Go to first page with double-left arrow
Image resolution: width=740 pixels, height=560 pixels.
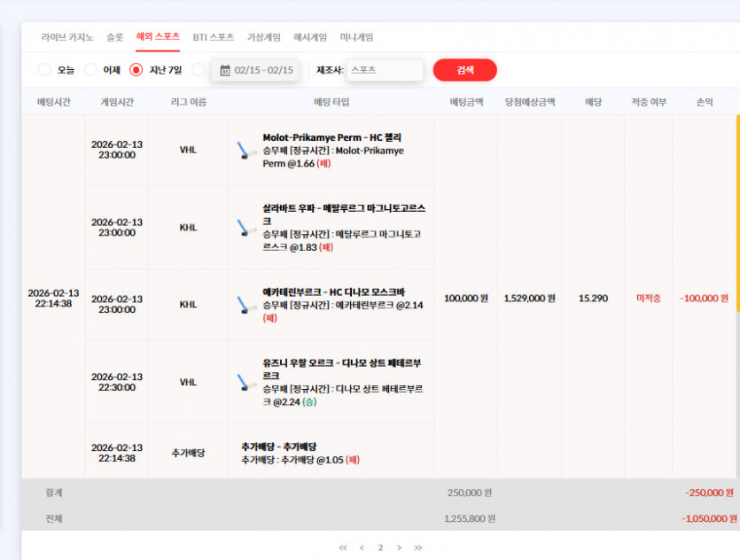[343, 548]
